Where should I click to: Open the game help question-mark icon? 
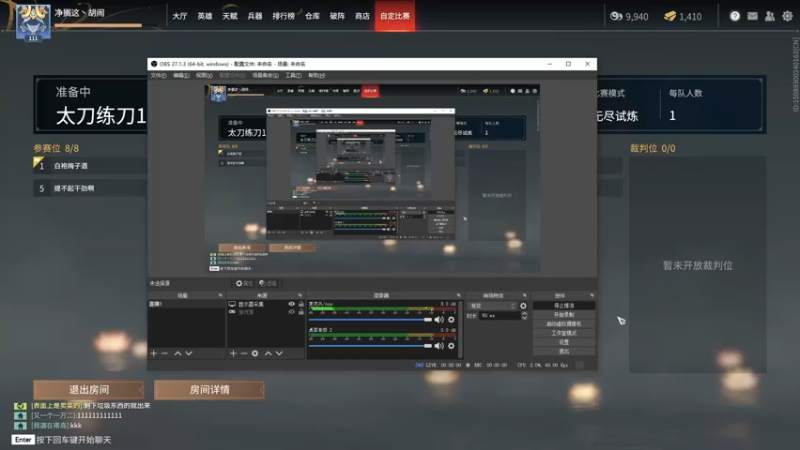click(x=735, y=16)
